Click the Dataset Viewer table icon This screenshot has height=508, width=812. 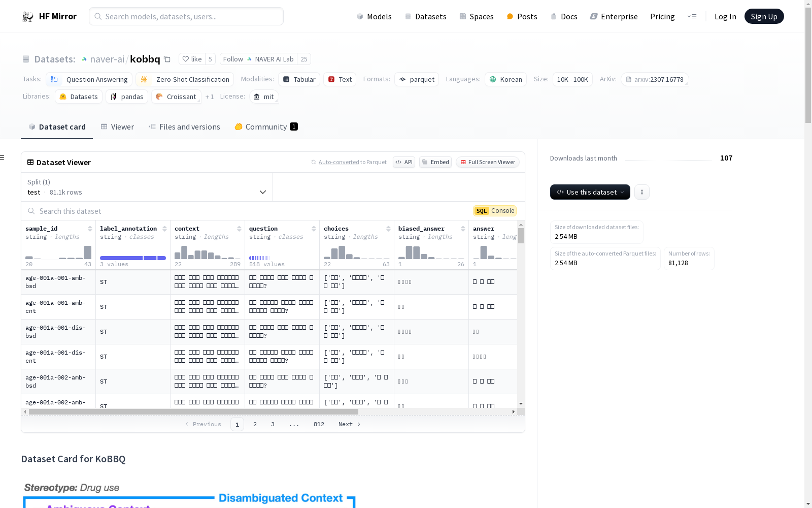pos(30,162)
